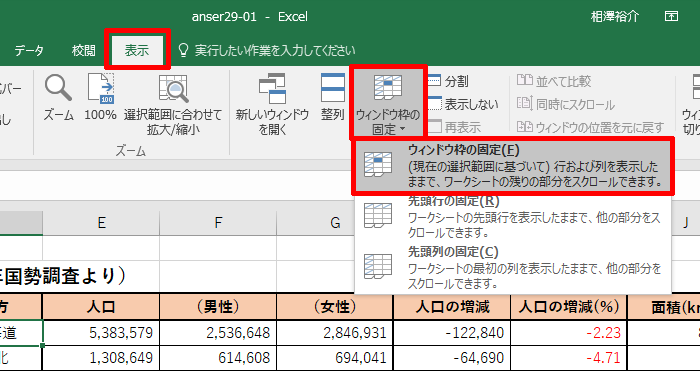Viewport: 700px width, 371px height.
Task: Click Unhide window (再表示)
Action: 454,128
